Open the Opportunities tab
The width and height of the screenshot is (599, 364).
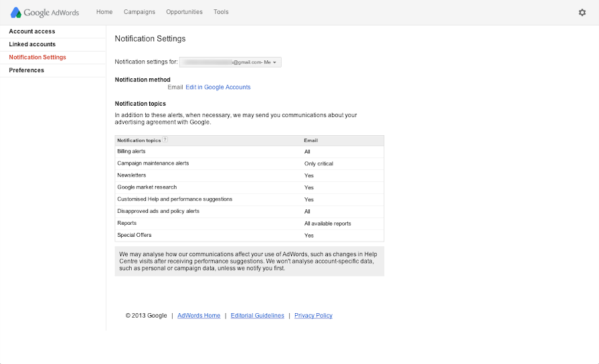coord(184,12)
